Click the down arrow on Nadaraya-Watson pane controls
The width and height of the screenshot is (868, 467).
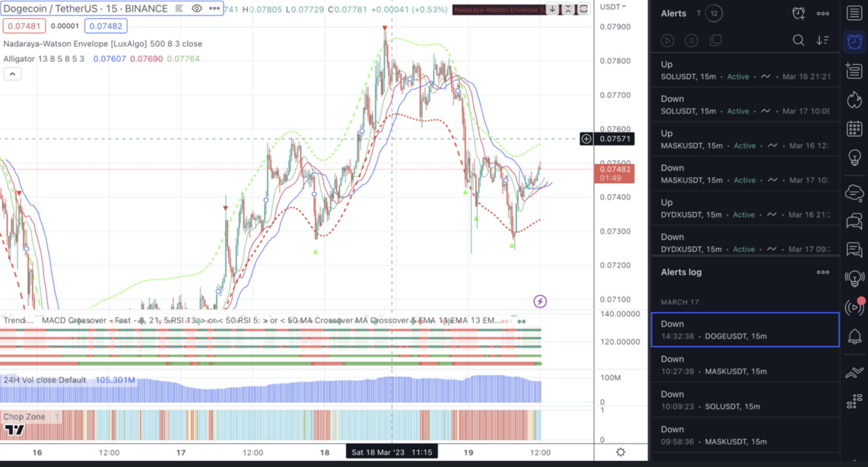coord(552,9)
